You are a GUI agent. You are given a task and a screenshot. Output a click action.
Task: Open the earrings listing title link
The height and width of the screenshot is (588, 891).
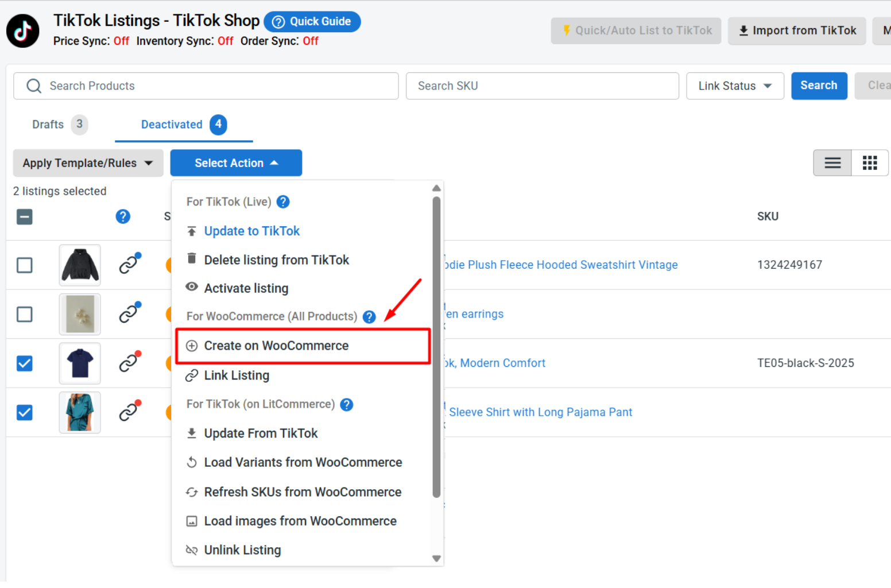coord(474,314)
